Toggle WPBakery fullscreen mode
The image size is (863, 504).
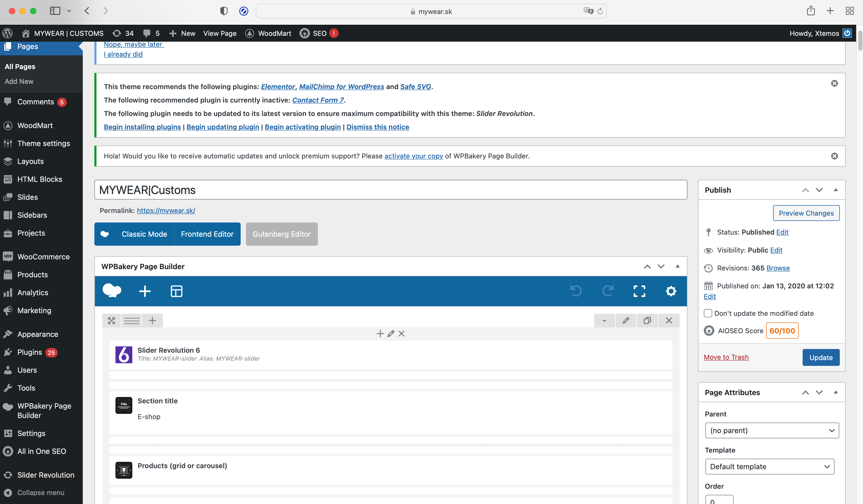coord(639,291)
